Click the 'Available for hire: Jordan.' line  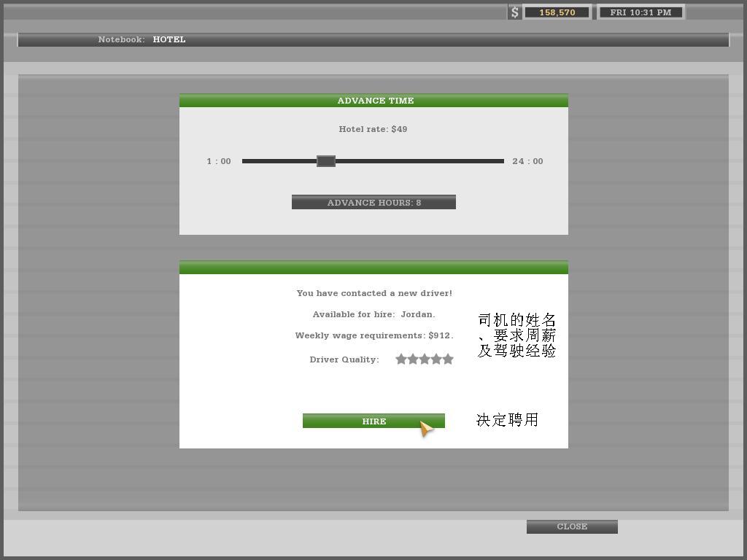pyautogui.click(x=373, y=314)
